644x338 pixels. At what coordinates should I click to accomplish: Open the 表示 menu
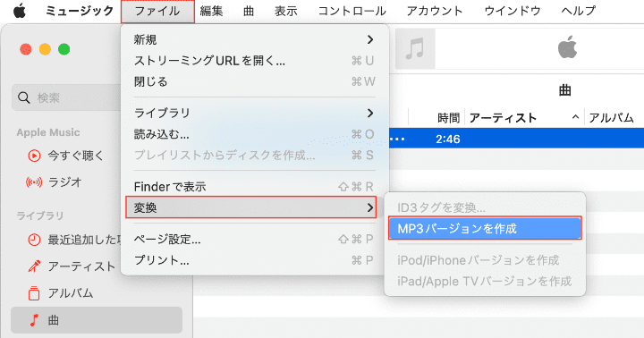286,11
